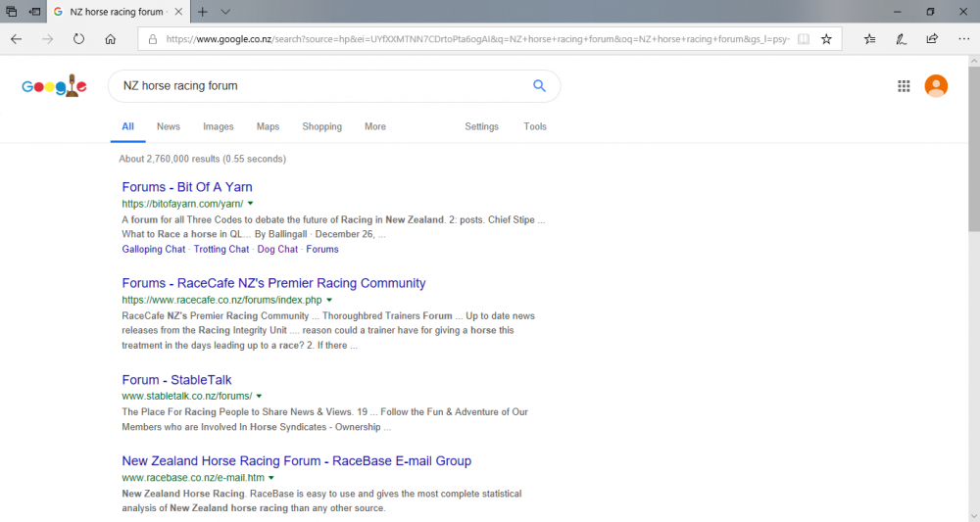Screen dimensions: 980x522
Task: Open the browser home page
Action: (110, 39)
